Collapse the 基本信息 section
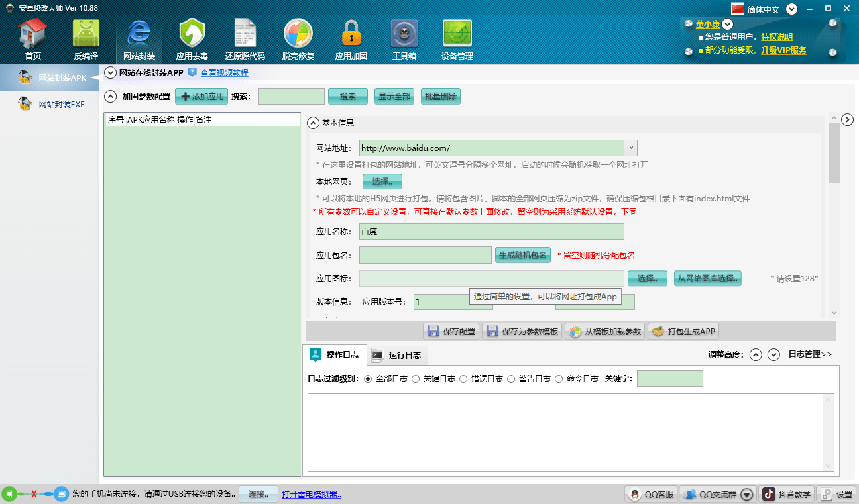 313,123
